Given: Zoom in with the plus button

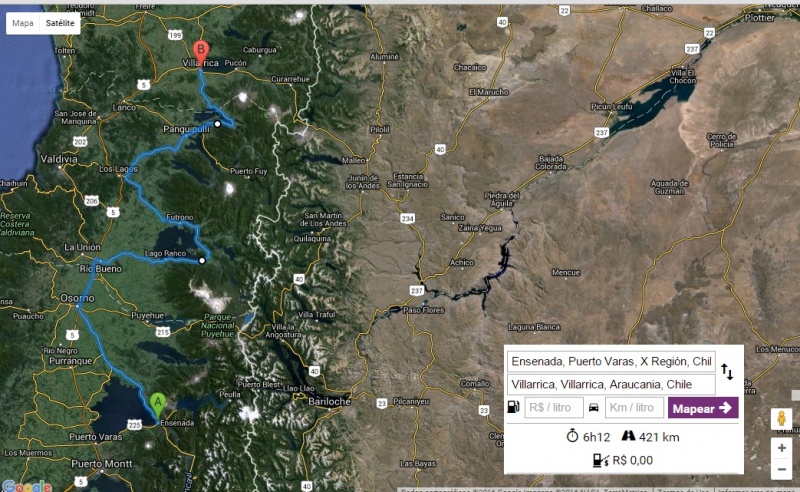Looking at the screenshot, I should [x=781, y=448].
